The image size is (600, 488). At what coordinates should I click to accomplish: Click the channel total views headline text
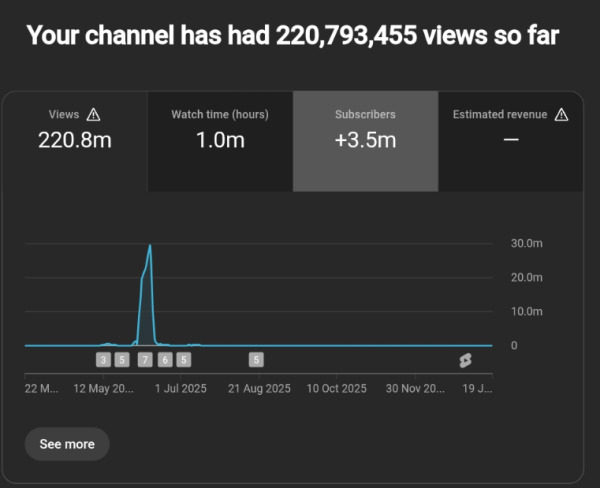pyautogui.click(x=292, y=36)
